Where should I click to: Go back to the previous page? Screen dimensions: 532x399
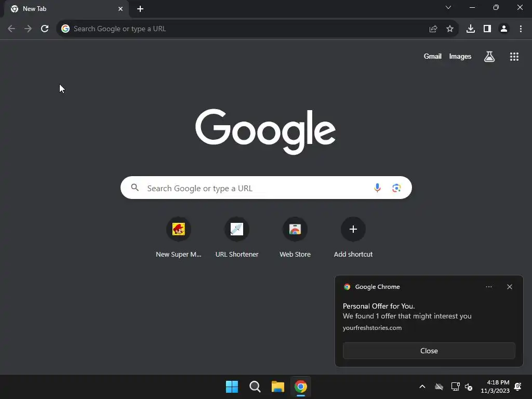[x=11, y=29]
